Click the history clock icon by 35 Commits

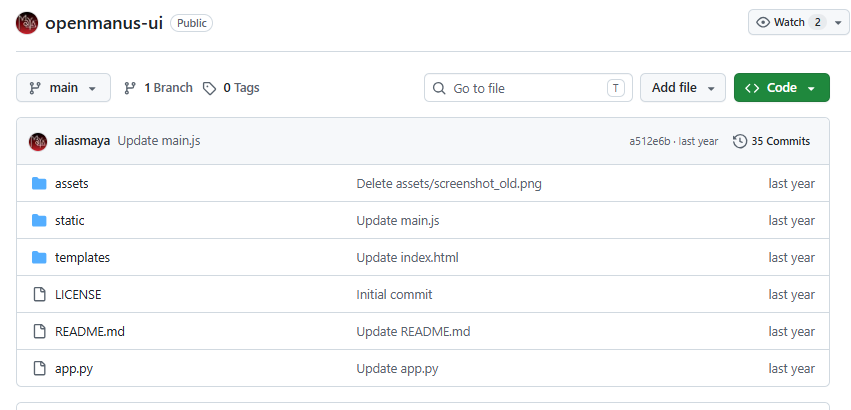pyautogui.click(x=739, y=141)
